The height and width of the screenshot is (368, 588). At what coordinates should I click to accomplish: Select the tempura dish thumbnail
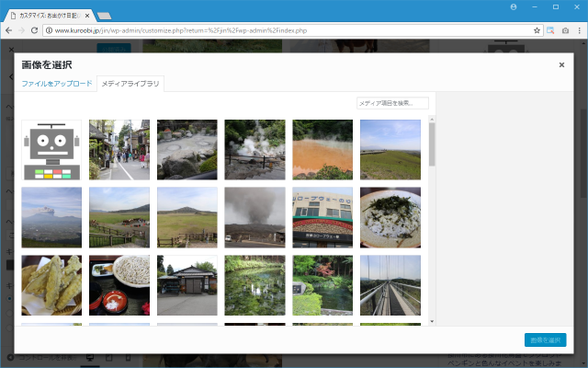click(x=51, y=285)
